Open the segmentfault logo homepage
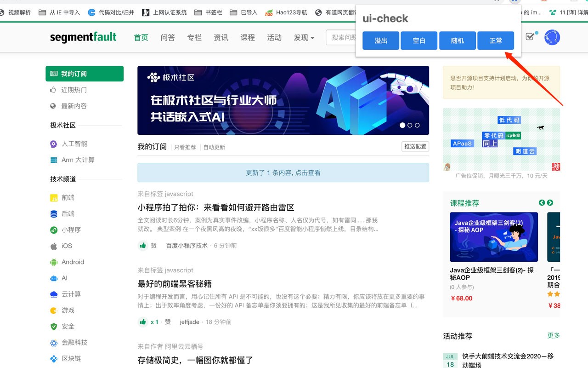Screen dimensions: 588x368 click(x=83, y=37)
